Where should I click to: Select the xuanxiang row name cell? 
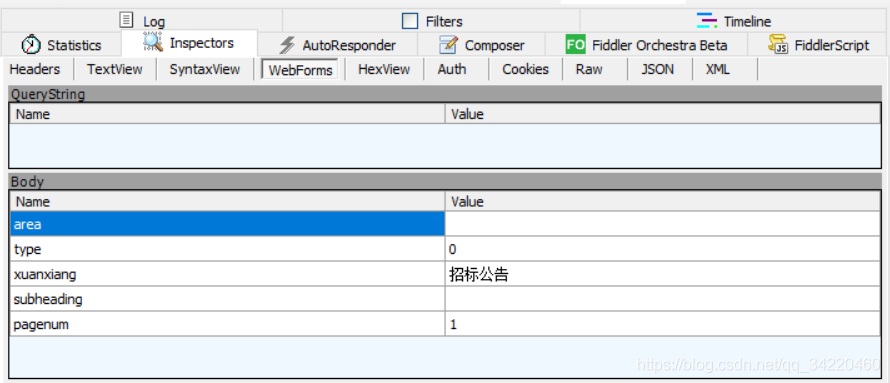coord(228,274)
